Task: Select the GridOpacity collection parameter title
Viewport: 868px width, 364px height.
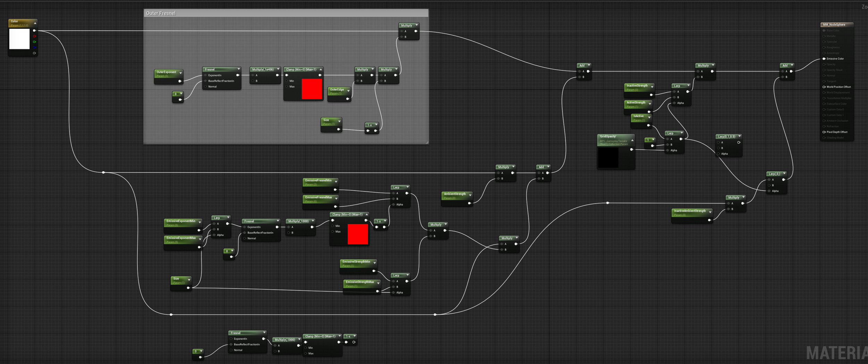Action: coord(608,136)
